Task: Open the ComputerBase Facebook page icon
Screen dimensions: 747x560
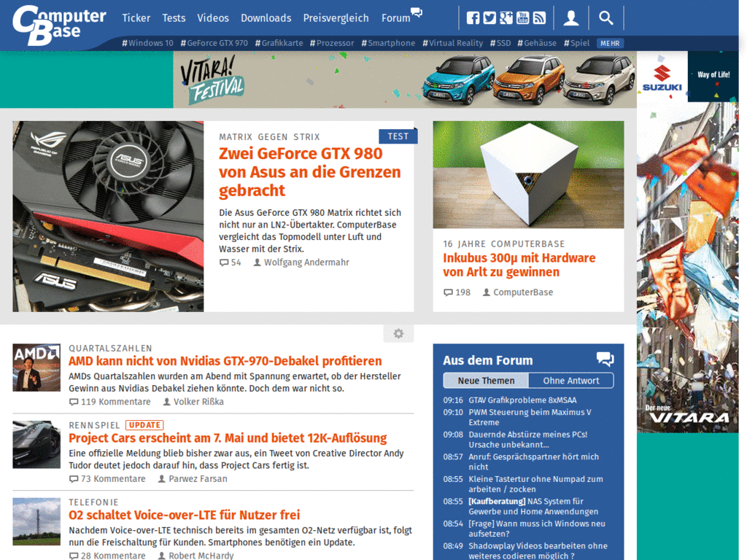Action: [473, 18]
